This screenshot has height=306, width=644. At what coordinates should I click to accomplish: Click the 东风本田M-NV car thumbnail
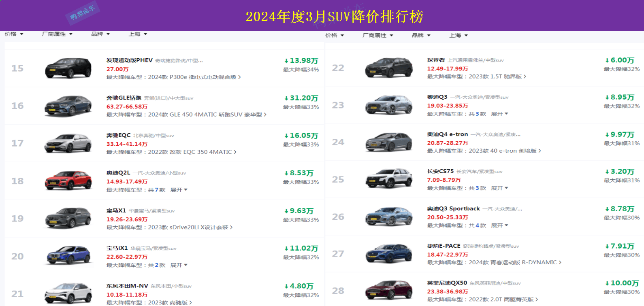pyautogui.click(x=68, y=293)
